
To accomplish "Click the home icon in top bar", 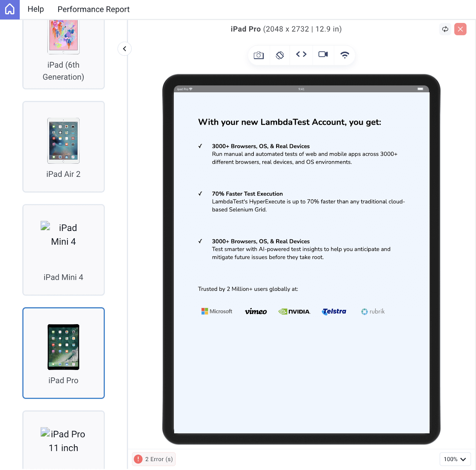I will pos(10,10).
